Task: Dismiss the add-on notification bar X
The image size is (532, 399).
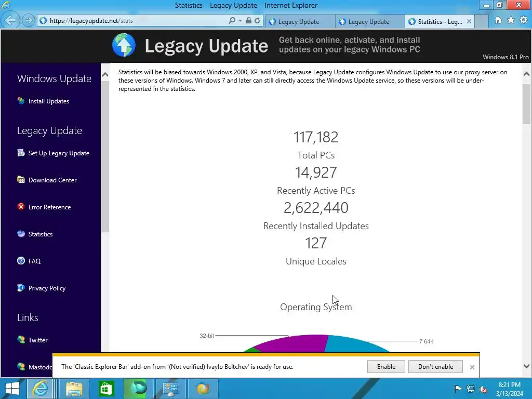Action: [x=472, y=367]
